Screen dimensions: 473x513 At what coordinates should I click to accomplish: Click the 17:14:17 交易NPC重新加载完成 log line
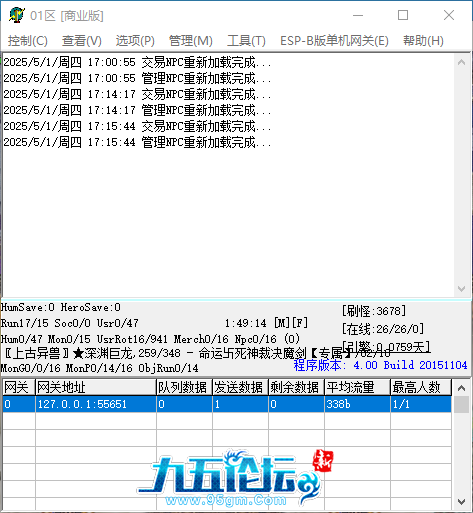tap(137, 94)
